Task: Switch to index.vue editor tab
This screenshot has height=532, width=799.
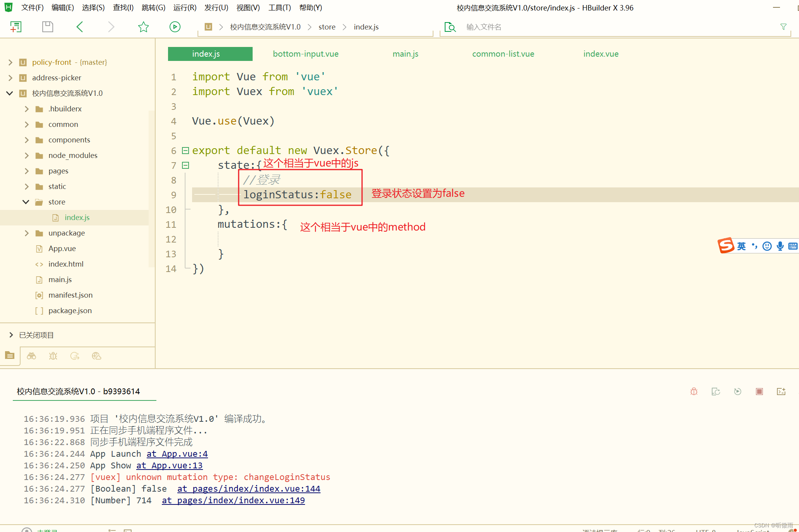Action: (x=601, y=54)
